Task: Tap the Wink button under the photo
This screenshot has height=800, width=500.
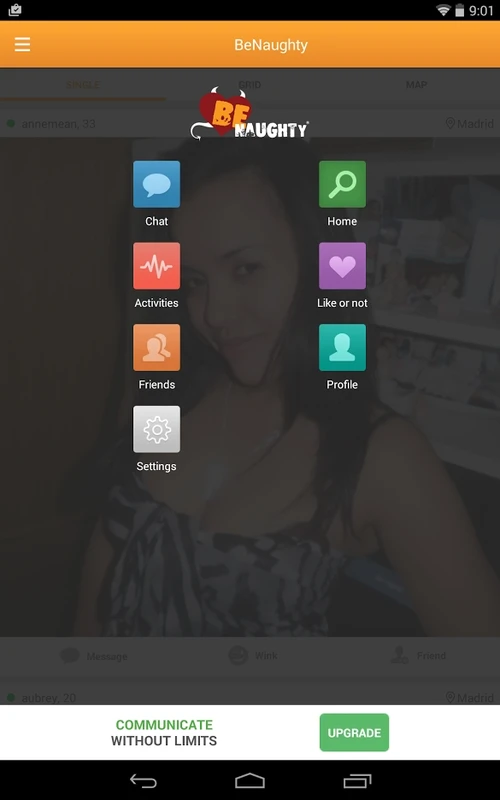Action: coord(253,656)
